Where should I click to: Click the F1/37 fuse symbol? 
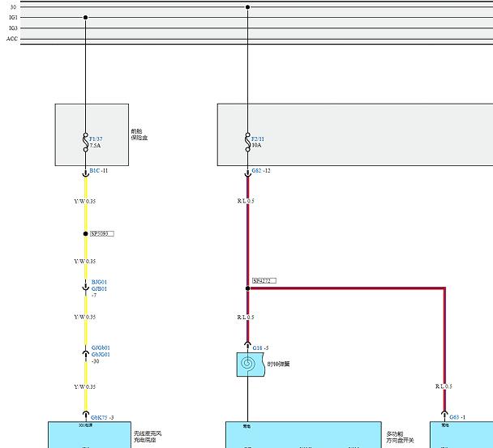click(x=85, y=142)
